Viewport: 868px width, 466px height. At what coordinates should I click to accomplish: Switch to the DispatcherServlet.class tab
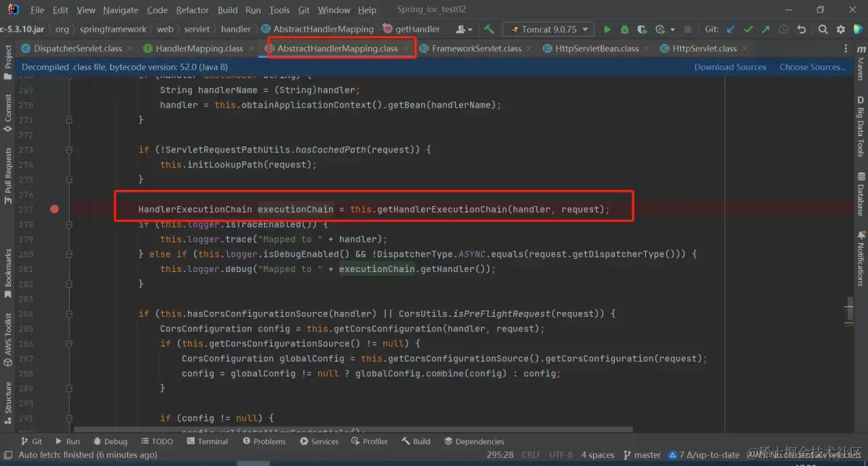pos(77,48)
